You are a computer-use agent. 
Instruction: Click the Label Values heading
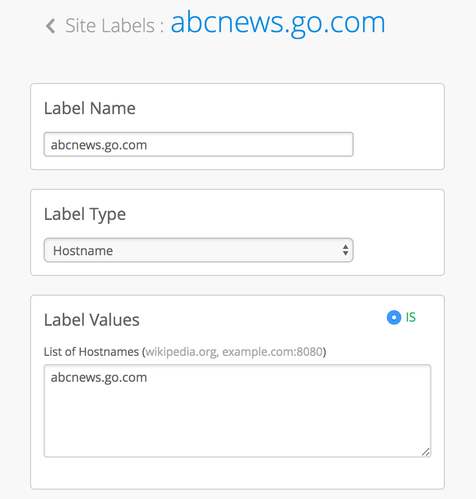tap(92, 320)
